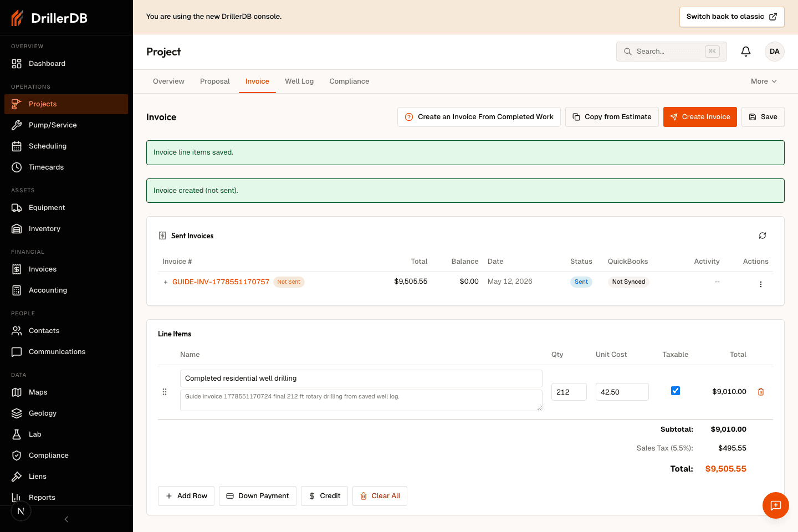This screenshot has width=798, height=532.
Task: Click the Create Invoice button
Action: 700,117
